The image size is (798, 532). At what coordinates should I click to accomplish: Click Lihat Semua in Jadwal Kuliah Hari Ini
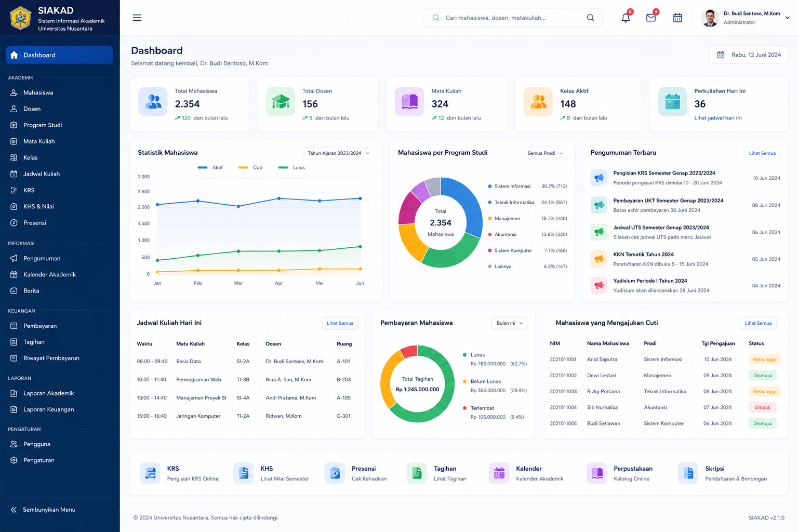click(x=340, y=323)
